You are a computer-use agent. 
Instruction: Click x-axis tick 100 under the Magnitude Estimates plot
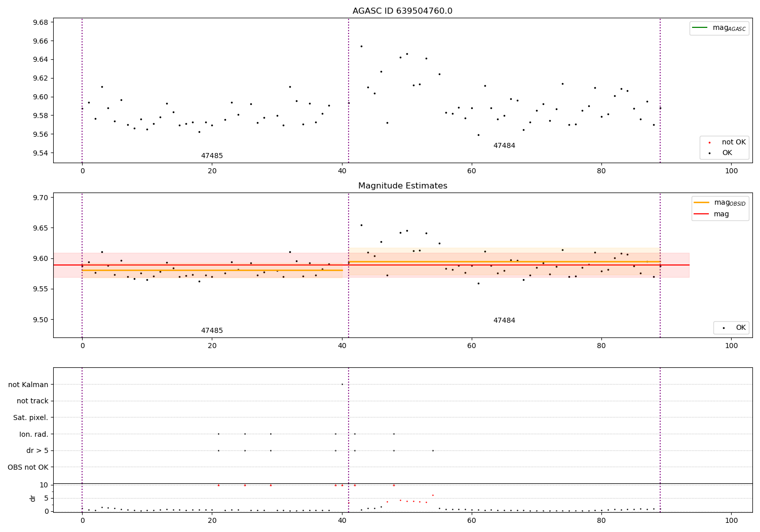(x=731, y=346)
